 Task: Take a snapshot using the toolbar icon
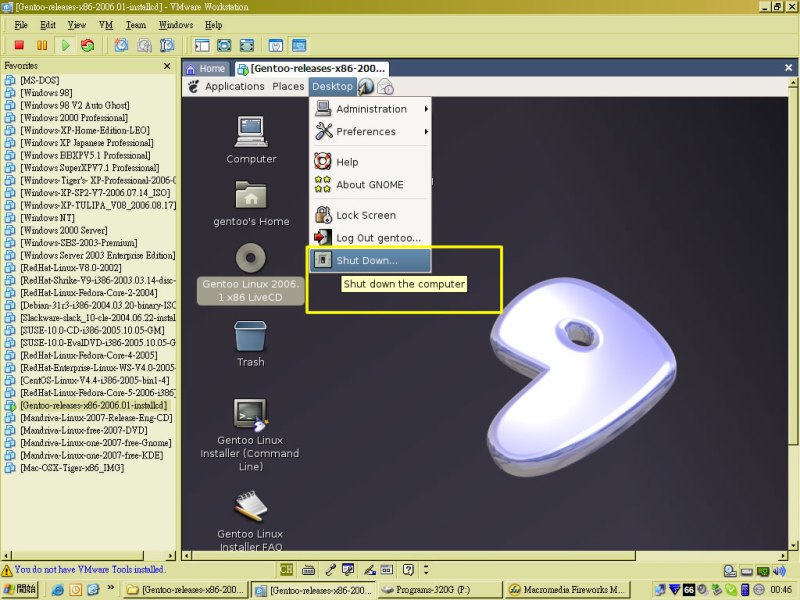[x=121, y=45]
